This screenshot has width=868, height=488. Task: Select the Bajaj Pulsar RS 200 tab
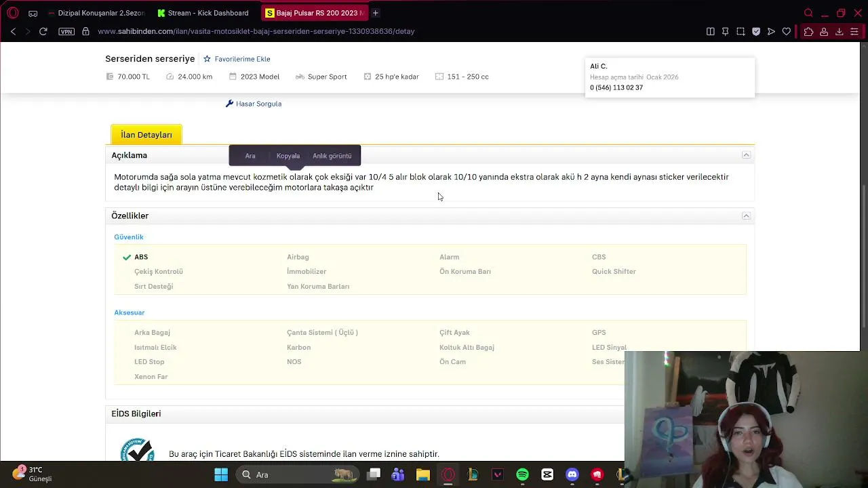click(313, 13)
